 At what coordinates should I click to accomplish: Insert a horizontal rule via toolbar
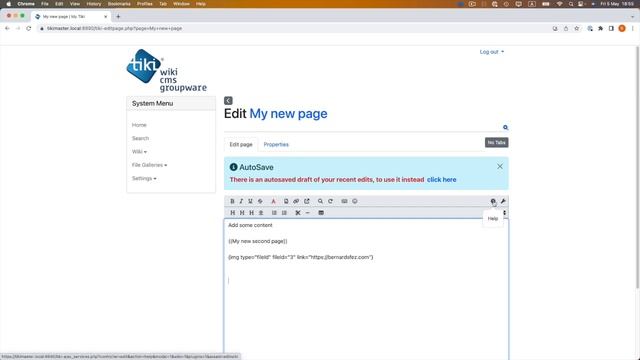(x=308, y=213)
